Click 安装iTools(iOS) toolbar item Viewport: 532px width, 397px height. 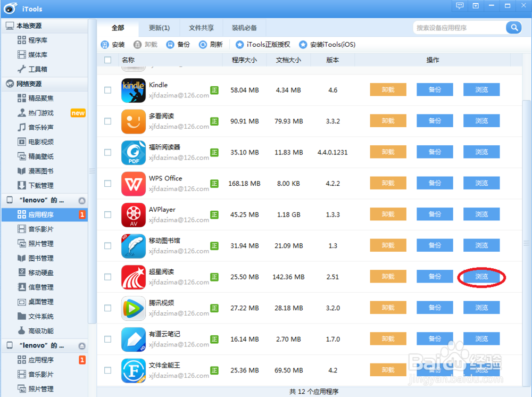point(327,45)
